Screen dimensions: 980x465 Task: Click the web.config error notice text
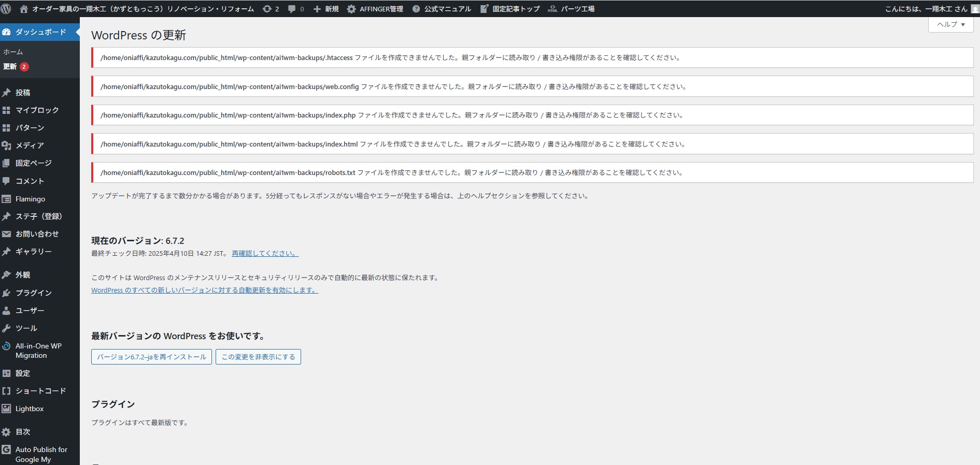(393, 86)
